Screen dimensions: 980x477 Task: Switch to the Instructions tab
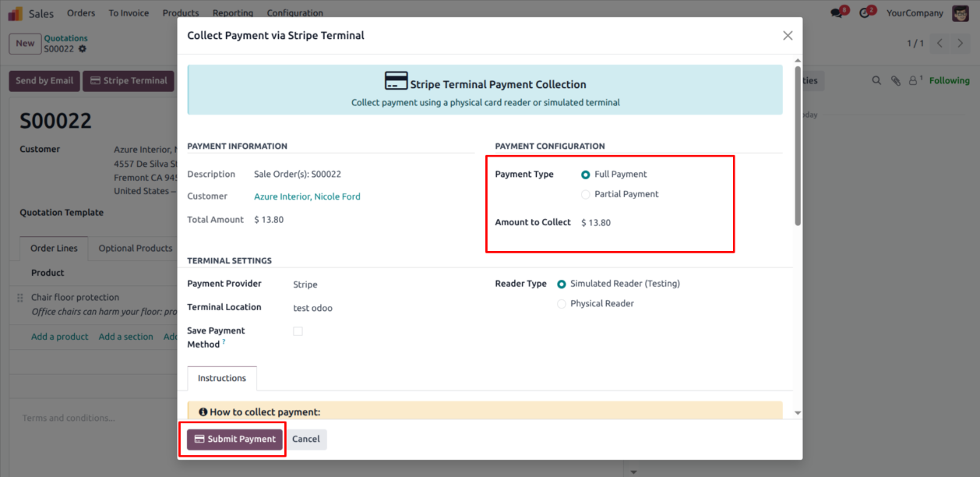pyautogui.click(x=222, y=379)
